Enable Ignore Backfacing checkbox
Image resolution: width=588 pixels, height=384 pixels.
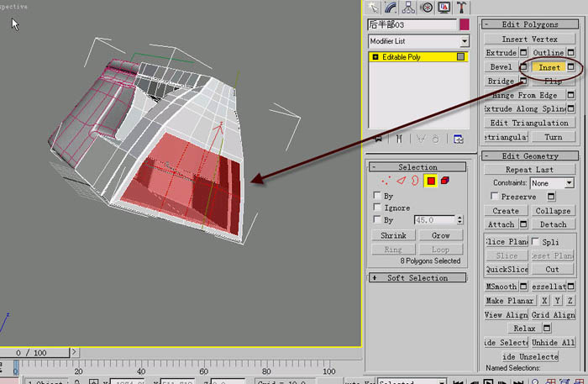pos(377,207)
